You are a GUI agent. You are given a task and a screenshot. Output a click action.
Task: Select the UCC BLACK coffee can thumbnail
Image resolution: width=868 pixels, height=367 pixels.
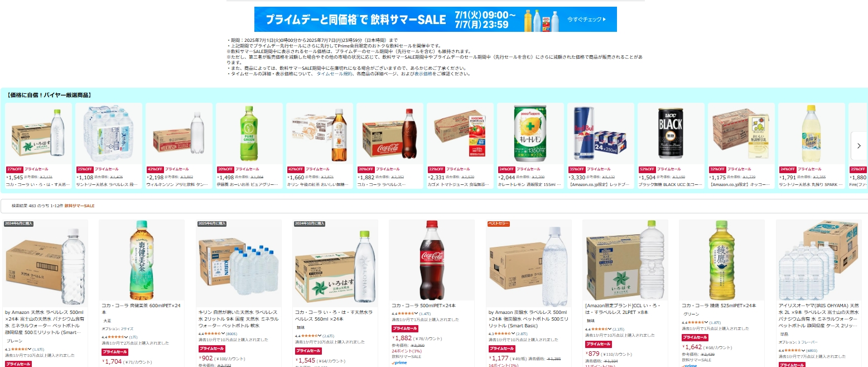click(671, 134)
